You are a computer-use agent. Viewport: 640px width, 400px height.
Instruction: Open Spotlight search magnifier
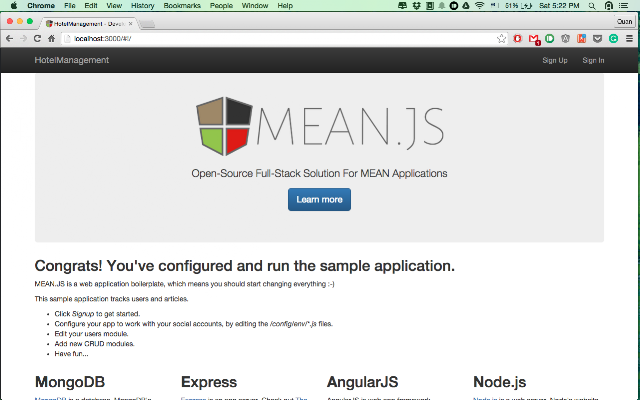click(x=592, y=6)
